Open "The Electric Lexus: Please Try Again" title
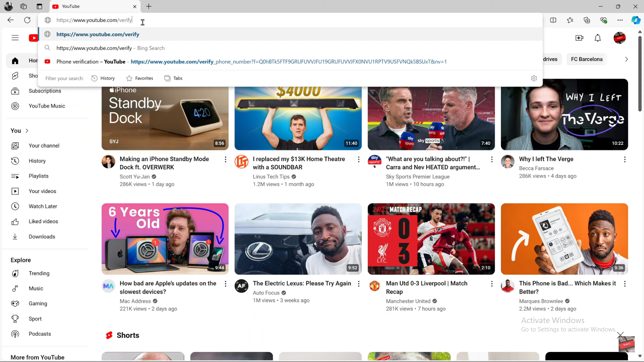Viewport: 644px width, 362px height. click(x=302, y=284)
